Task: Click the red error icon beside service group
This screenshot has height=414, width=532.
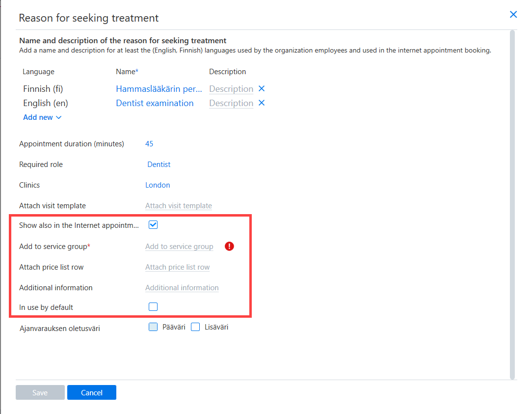Action: tap(229, 246)
